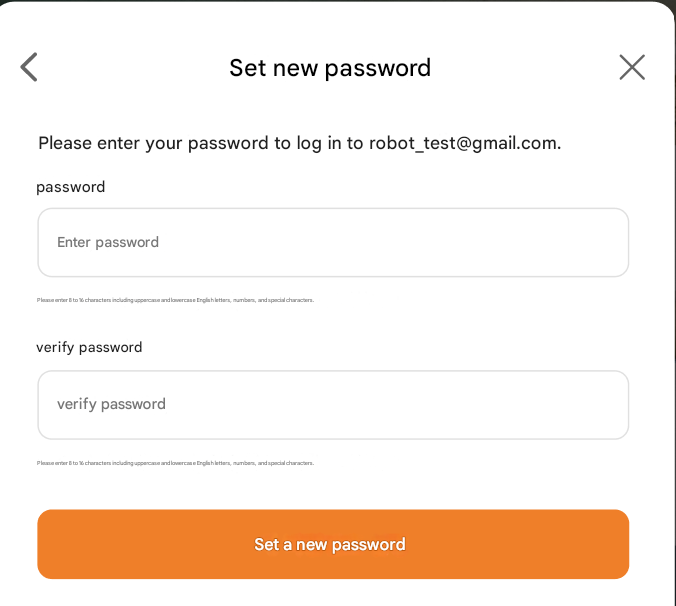Click the Please enter your password instruction
This screenshot has width=676, height=606.
[200, 143]
